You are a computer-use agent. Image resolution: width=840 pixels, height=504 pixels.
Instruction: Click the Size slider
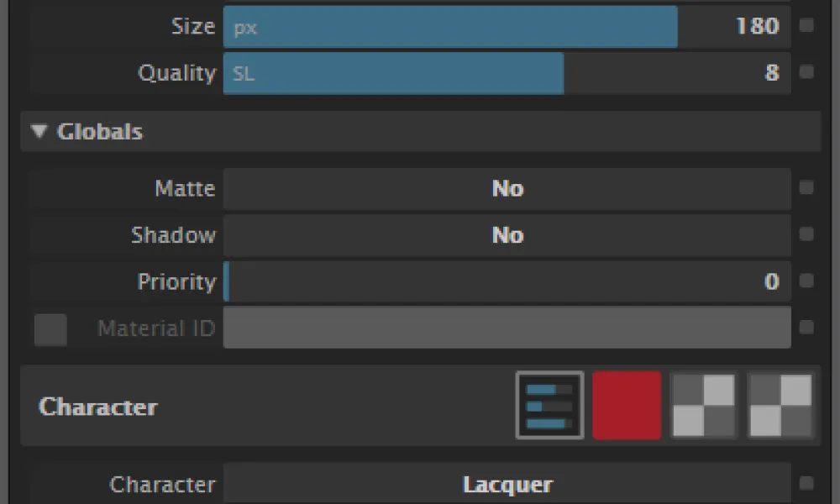tap(507, 27)
